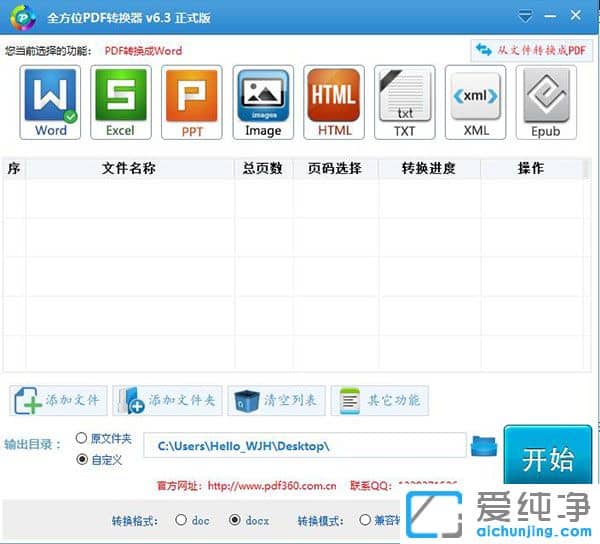Pick the PPT conversion icon
Viewport: 600px width, 544px height.
(192, 102)
